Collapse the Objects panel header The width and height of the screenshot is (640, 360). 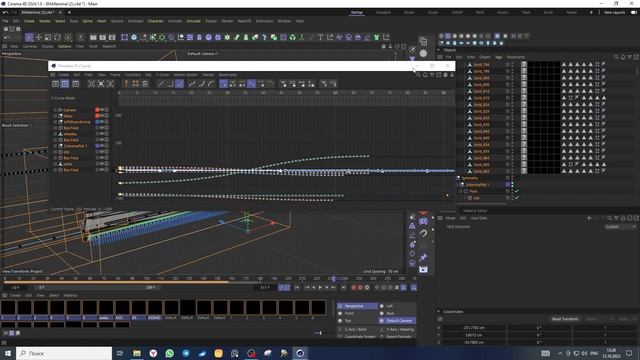439,50
